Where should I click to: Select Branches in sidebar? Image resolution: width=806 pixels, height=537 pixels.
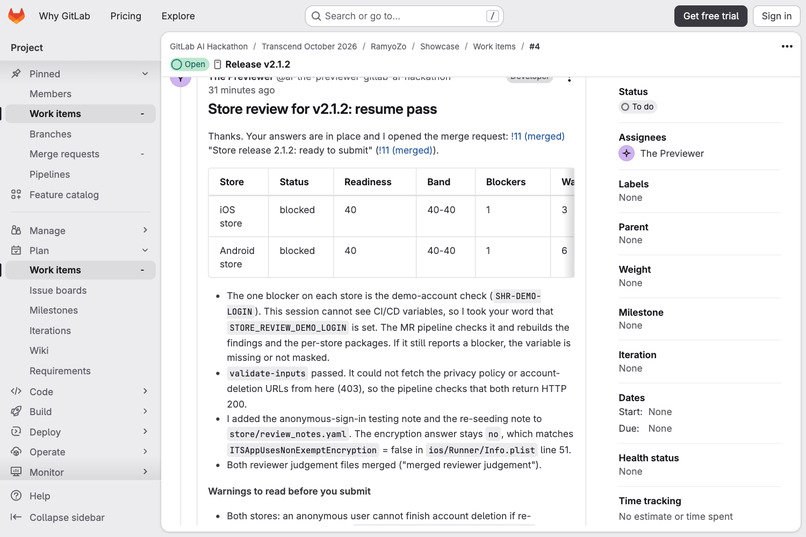pyautogui.click(x=50, y=134)
